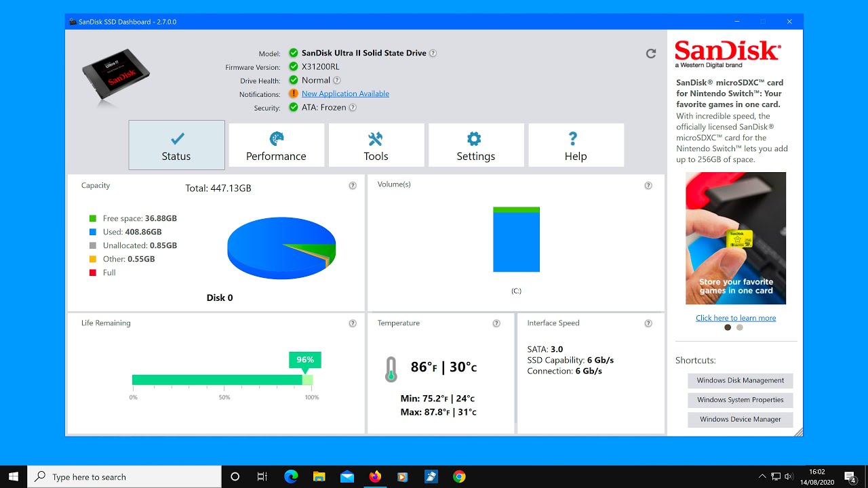Open the Interface Speed help icon

coord(648,323)
